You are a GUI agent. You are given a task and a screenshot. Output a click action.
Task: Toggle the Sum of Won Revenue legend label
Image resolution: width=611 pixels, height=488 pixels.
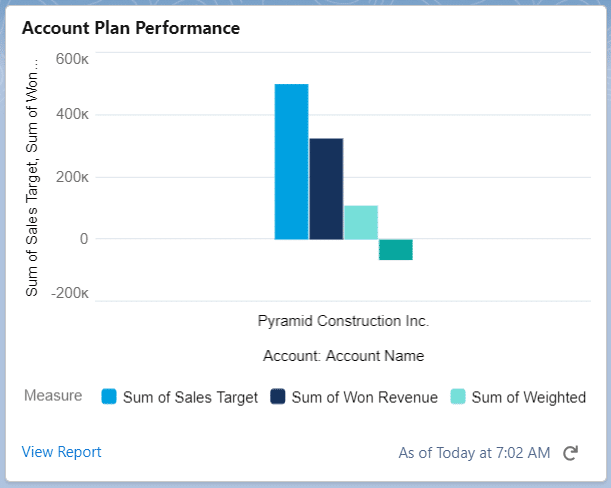click(x=364, y=397)
